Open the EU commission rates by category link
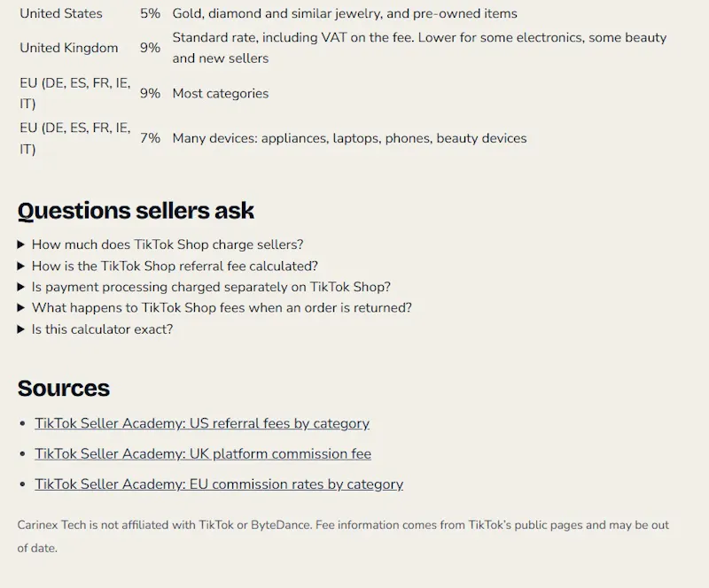The width and height of the screenshot is (709, 588). (219, 484)
